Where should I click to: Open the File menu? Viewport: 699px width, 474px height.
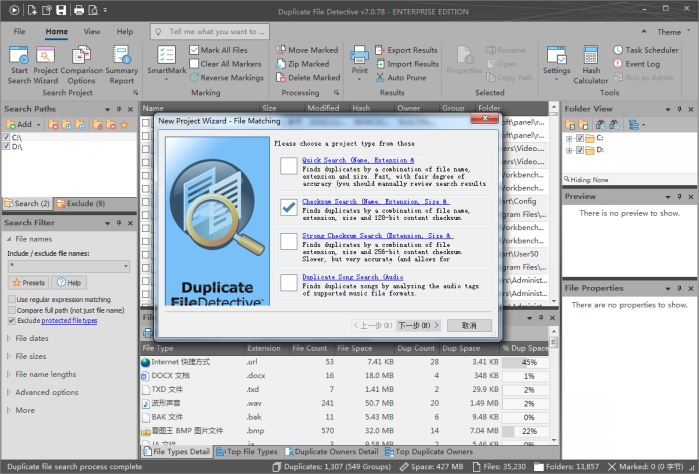(x=19, y=32)
